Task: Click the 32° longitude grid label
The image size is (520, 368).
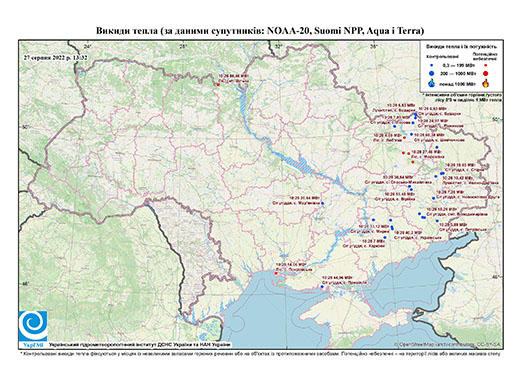Action: pyautogui.click(x=279, y=46)
